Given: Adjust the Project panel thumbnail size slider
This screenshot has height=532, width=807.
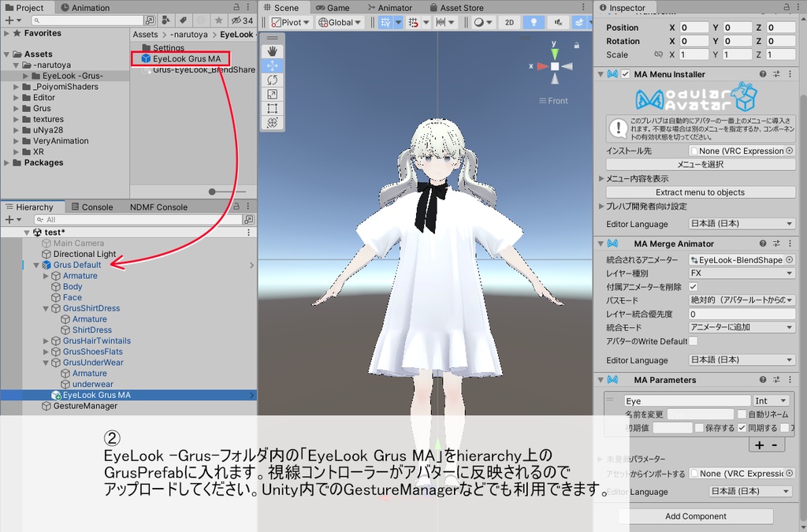Looking at the screenshot, I should (214, 191).
